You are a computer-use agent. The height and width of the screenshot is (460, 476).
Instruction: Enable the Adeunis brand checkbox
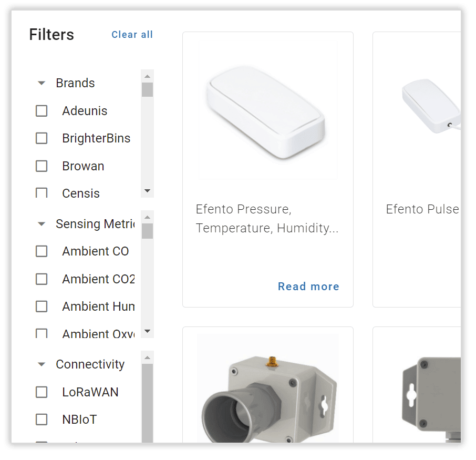coord(42,111)
